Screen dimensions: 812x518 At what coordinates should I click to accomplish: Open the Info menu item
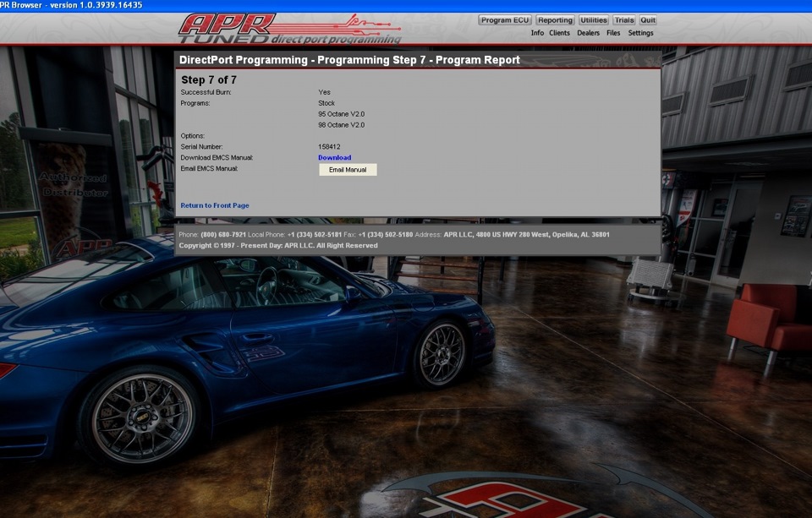[537, 33]
